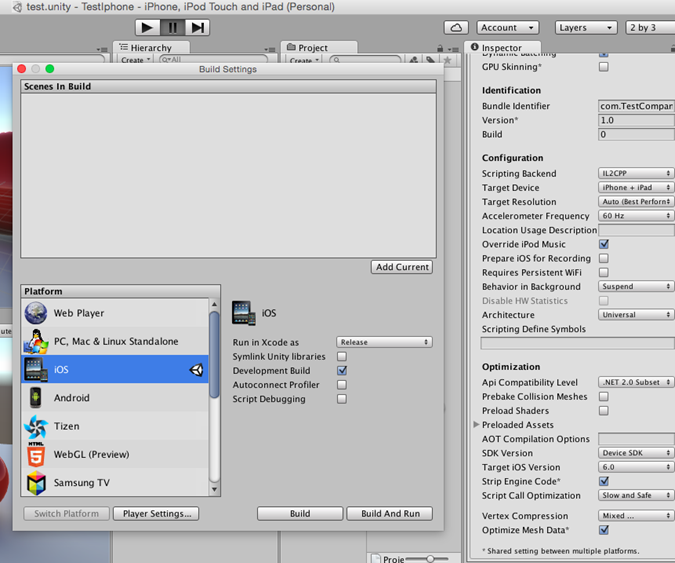Viewport: 675px width, 563px height.
Task: Select Web Player platform icon
Action: [36, 313]
